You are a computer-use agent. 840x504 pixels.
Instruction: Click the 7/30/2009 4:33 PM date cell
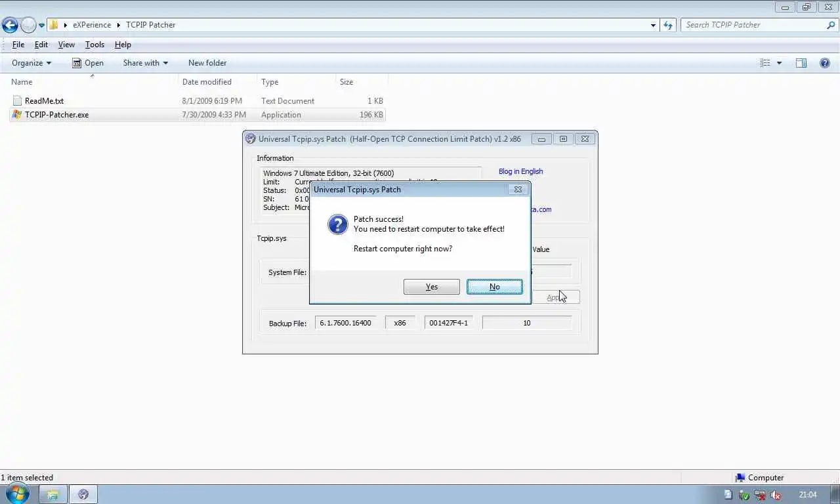[214, 115]
